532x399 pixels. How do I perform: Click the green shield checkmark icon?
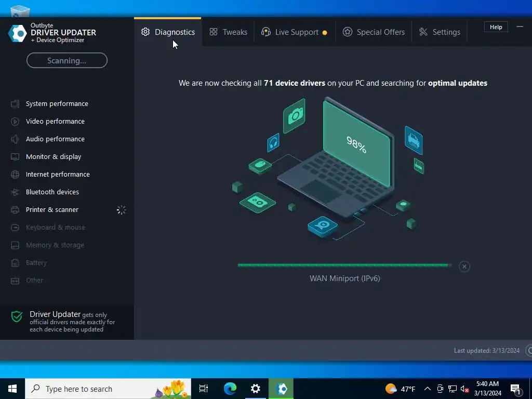17,316
